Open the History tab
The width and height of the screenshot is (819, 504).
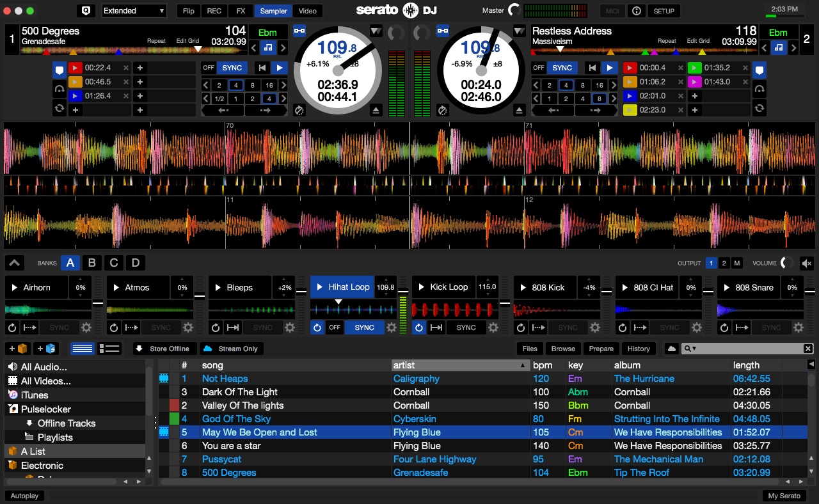(x=638, y=349)
